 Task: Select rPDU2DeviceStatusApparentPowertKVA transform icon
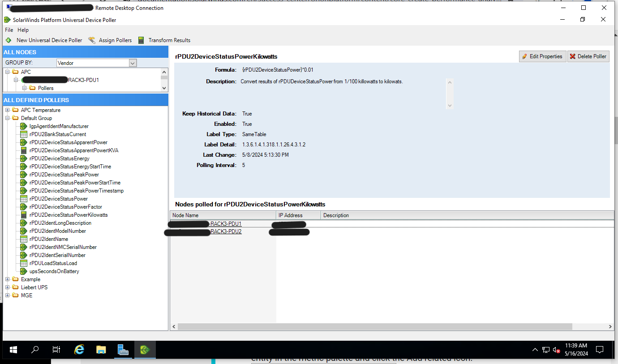24,150
